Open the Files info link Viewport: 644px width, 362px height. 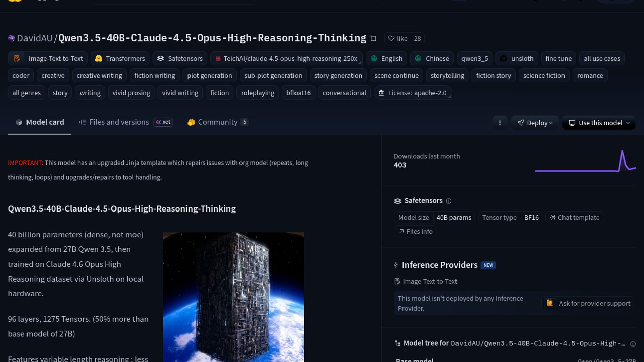click(416, 232)
